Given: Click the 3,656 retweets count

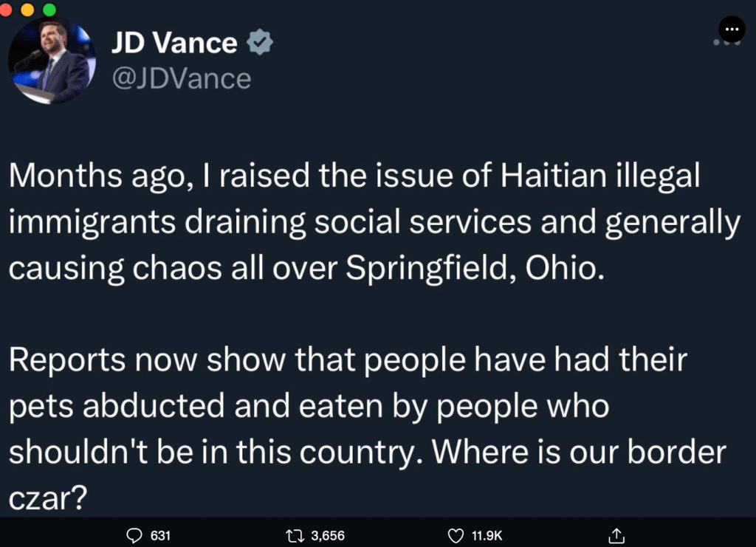Looking at the screenshot, I should (327, 536).
